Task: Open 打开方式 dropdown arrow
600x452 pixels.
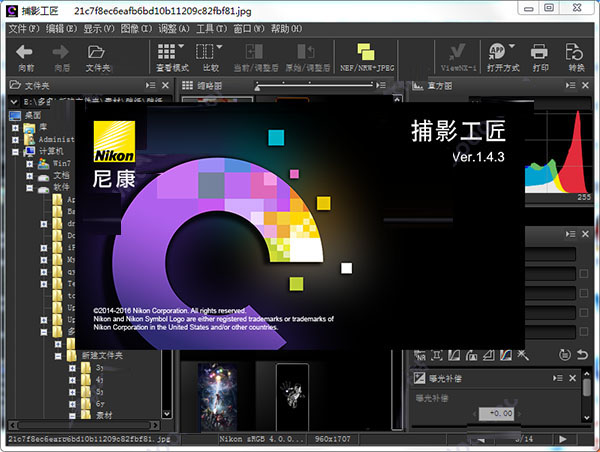Action: 512,46
